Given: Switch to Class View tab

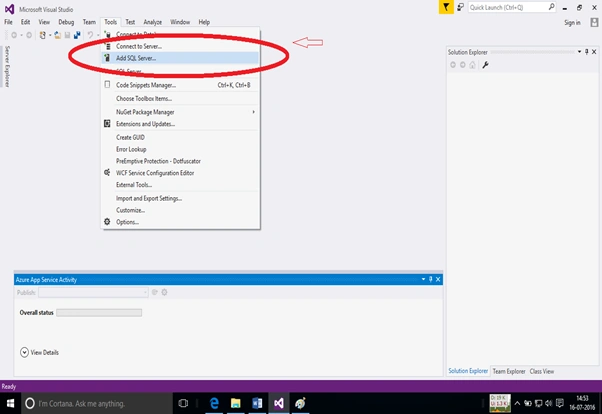Looking at the screenshot, I should tap(542, 371).
